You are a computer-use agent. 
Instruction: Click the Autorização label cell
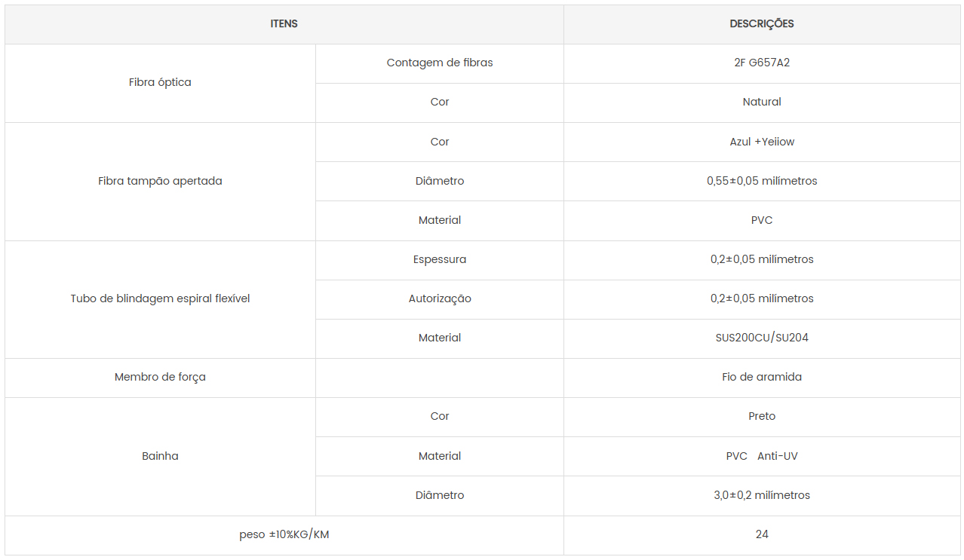pyautogui.click(x=440, y=299)
